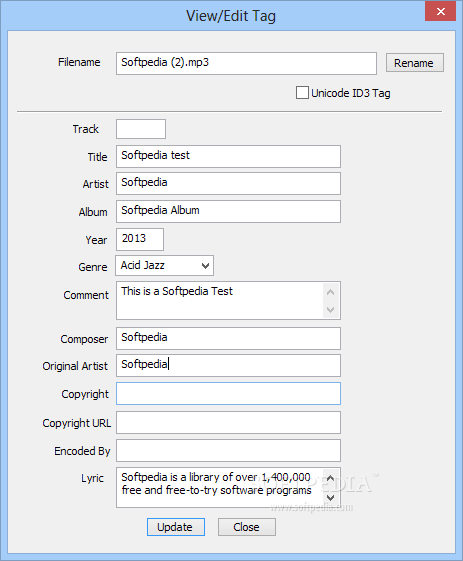
Task: Click Lyric box scroll-down arrow
Action: point(331,497)
